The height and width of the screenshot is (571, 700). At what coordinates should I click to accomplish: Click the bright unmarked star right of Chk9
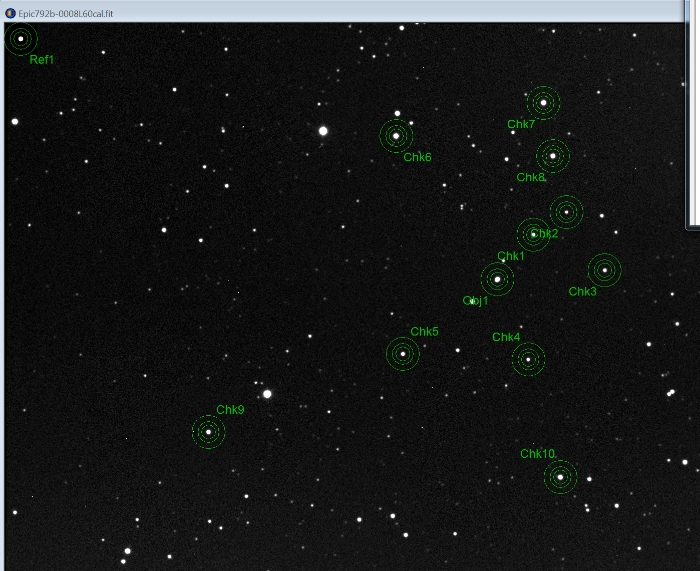click(267, 394)
